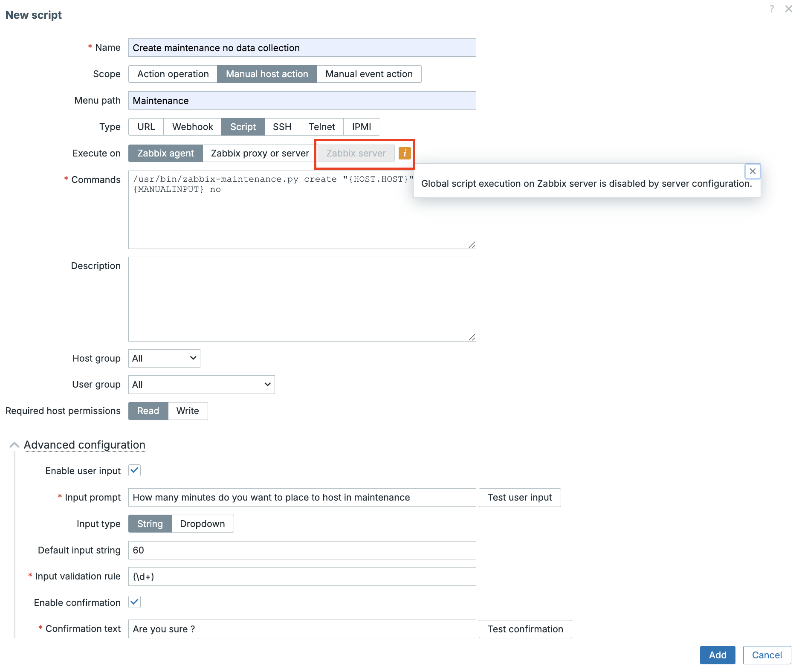Choose Script type option

click(x=243, y=127)
